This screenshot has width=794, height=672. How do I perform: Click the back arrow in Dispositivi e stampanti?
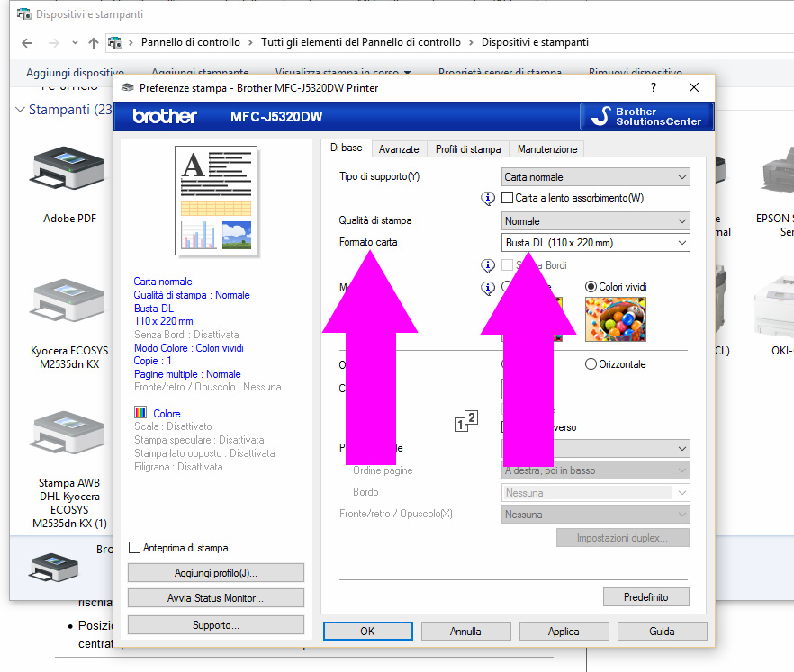point(27,43)
